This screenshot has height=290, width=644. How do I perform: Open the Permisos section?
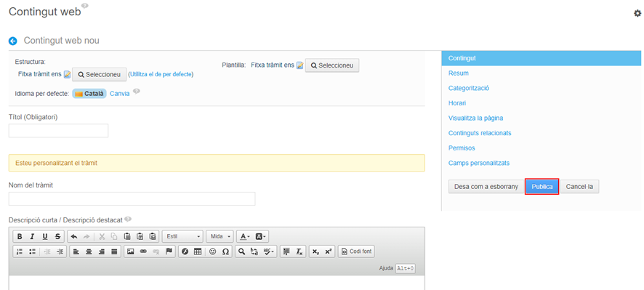coord(462,148)
